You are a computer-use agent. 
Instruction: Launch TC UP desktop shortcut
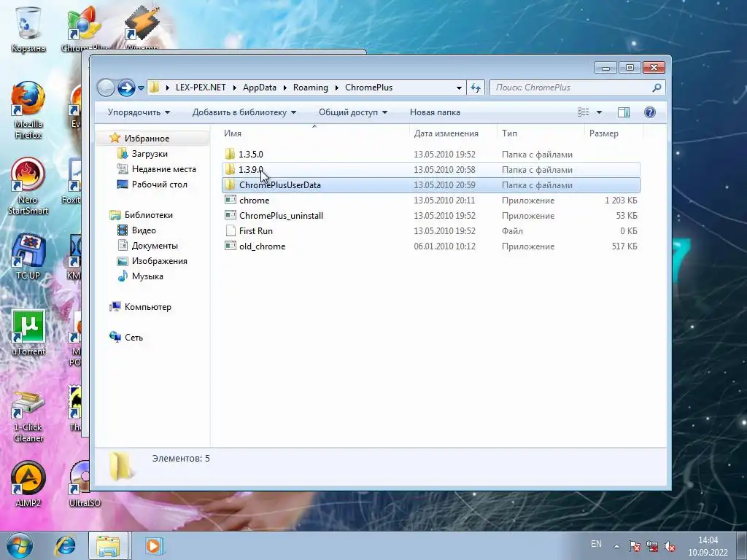click(28, 256)
